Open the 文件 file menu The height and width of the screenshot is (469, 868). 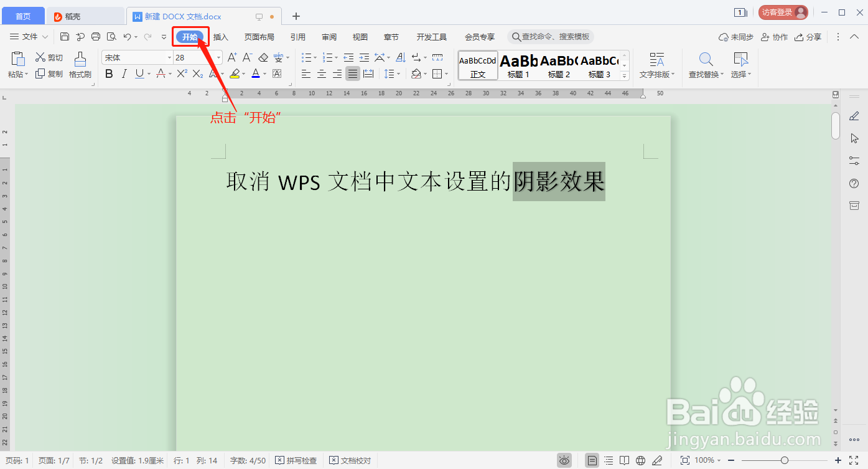[29, 37]
